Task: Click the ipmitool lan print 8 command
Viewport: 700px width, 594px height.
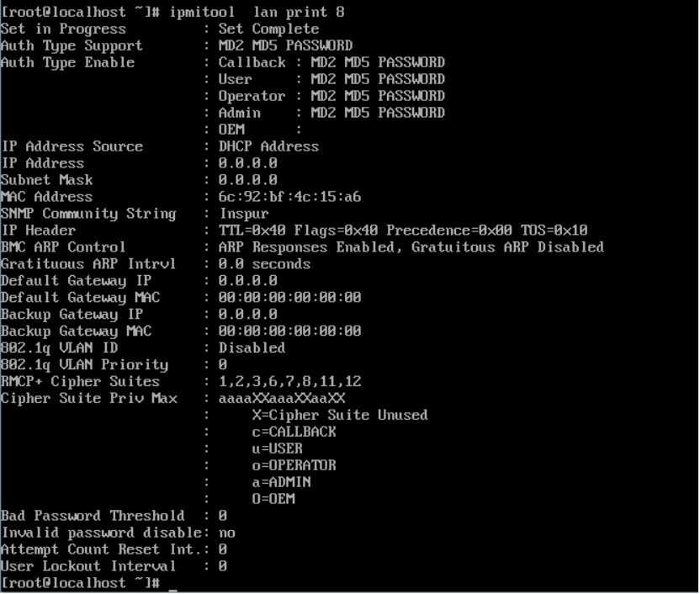Action: click(x=257, y=12)
